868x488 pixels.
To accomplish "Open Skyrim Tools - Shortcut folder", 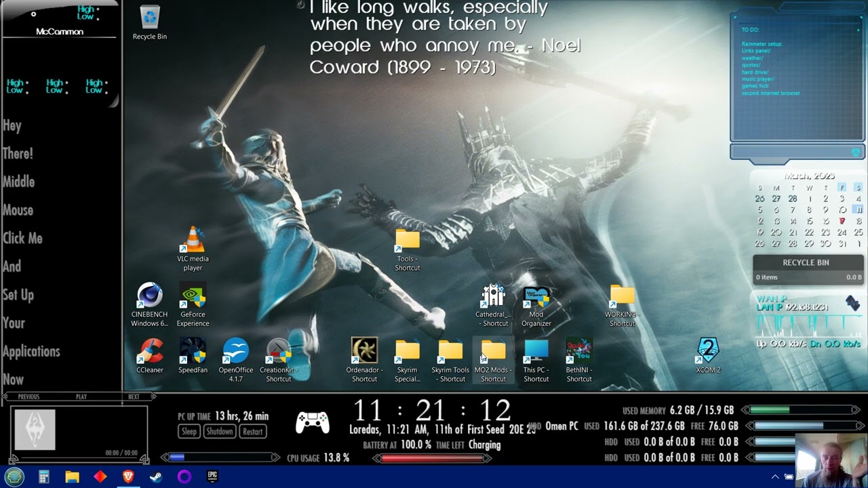I will [450, 361].
